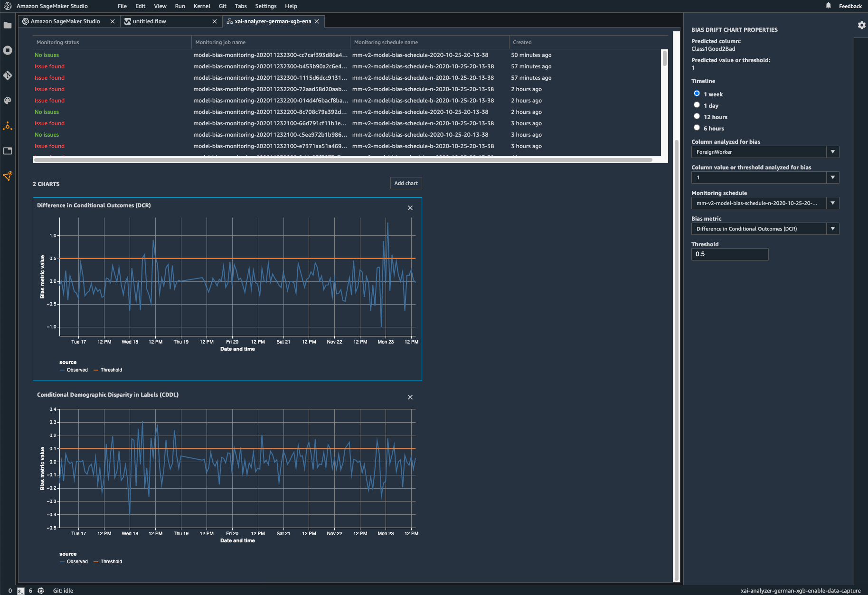The width and height of the screenshot is (868, 595).
Task: Click the notification bell icon
Action: [828, 6]
